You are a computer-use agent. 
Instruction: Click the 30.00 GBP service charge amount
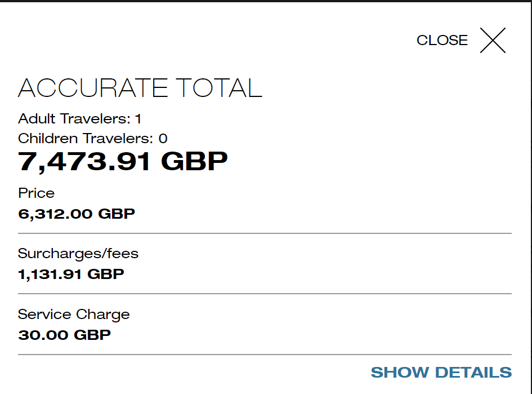(x=64, y=335)
